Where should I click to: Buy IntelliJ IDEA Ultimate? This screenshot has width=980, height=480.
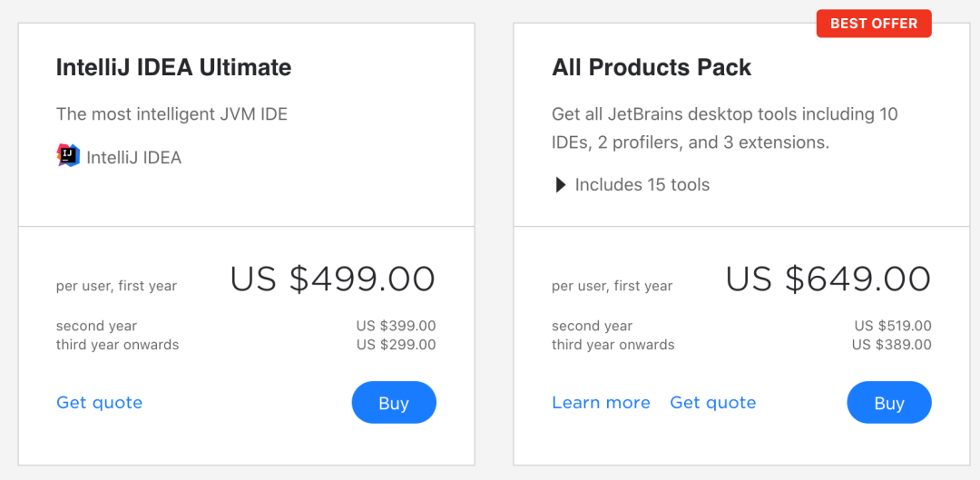point(394,403)
